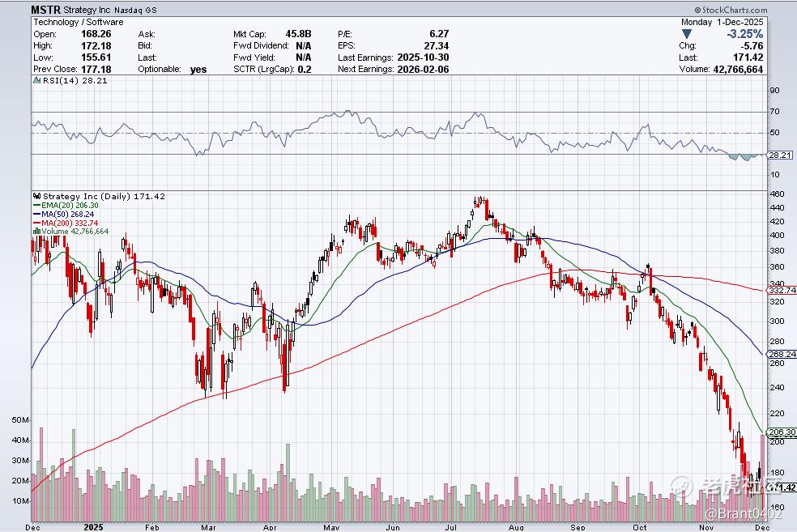The width and height of the screenshot is (797, 532).
Task: Click the 90 label on the RSI axis
Action: (774, 91)
